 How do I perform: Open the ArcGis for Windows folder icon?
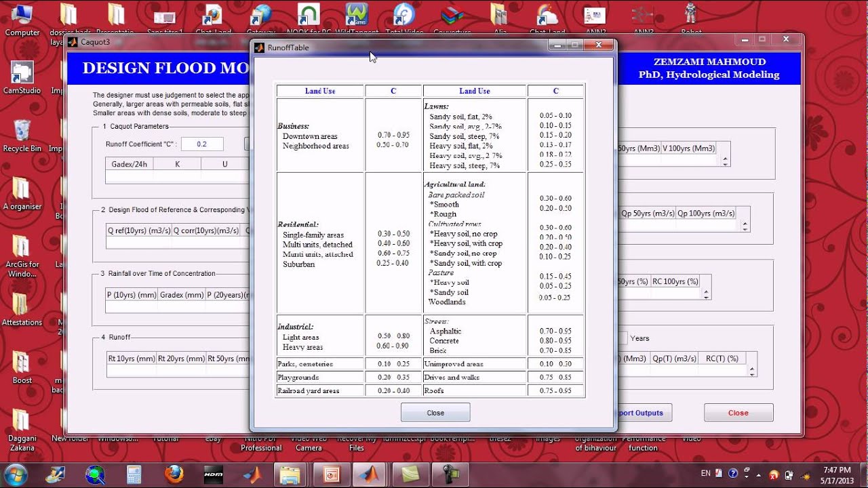22,256
